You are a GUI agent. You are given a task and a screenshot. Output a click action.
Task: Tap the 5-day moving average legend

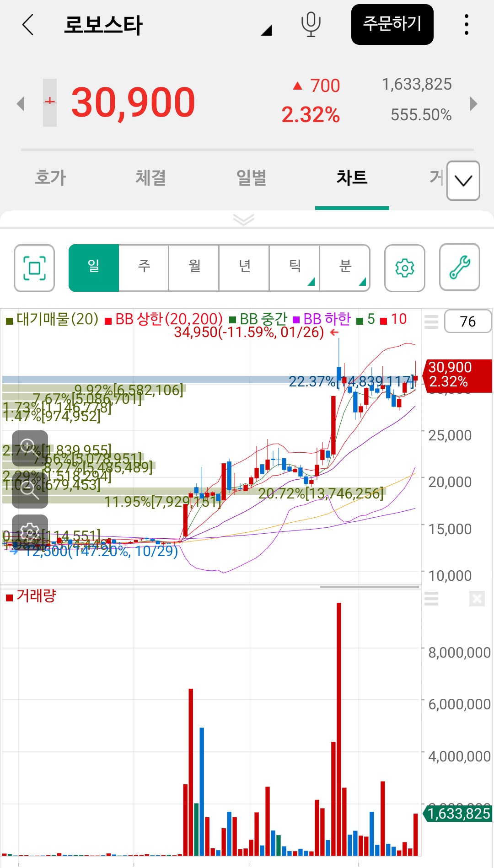(x=366, y=319)
